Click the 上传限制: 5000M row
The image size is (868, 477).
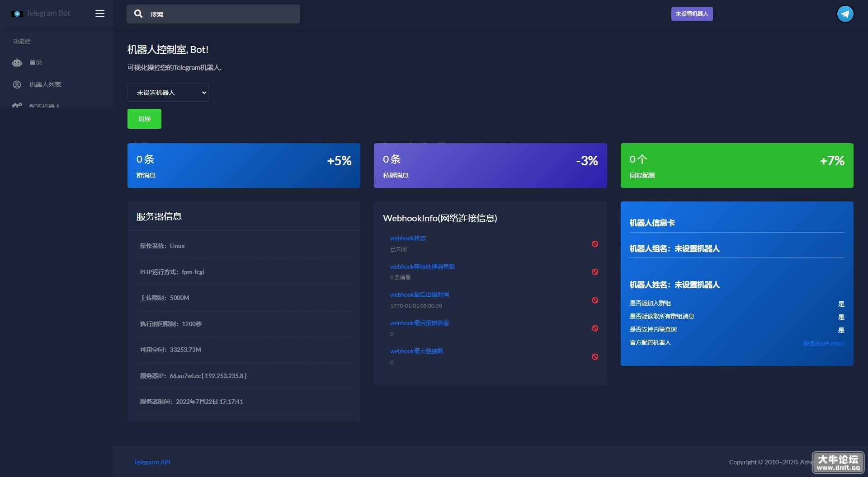pos(244,298)
